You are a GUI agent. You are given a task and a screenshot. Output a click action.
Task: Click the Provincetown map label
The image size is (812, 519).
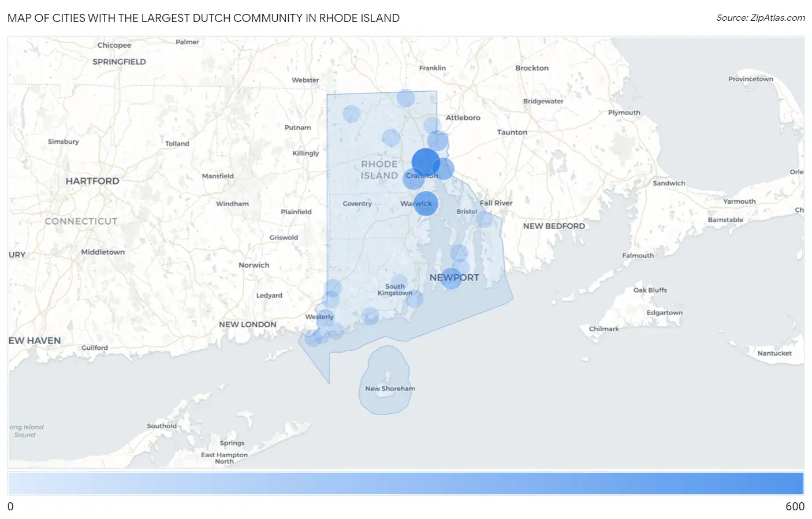click(750, 79)
